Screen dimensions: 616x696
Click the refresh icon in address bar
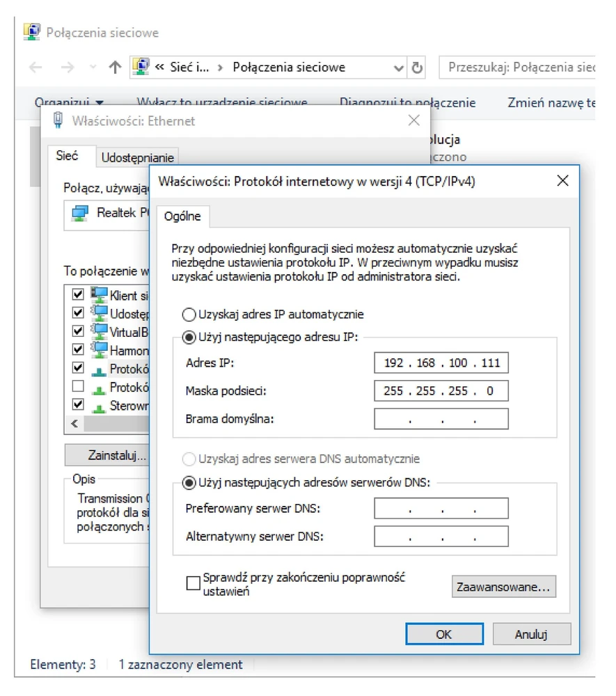(x=417, y=68)
